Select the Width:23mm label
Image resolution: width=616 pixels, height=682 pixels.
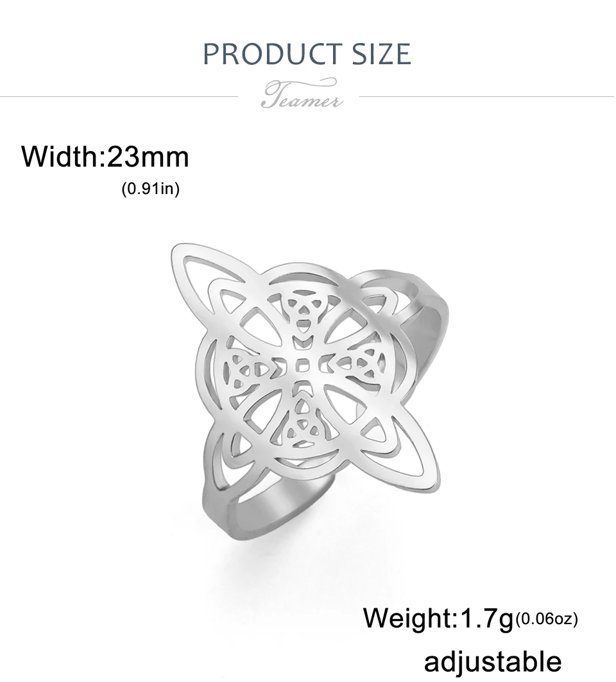point(105,157)
